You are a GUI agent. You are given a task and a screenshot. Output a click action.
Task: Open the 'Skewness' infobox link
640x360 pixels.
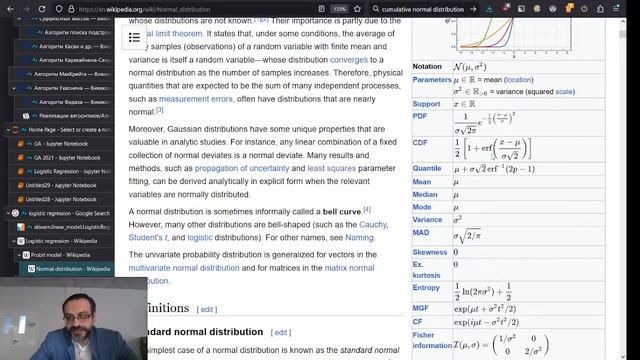pyautogui.click(x=430, y=252)
